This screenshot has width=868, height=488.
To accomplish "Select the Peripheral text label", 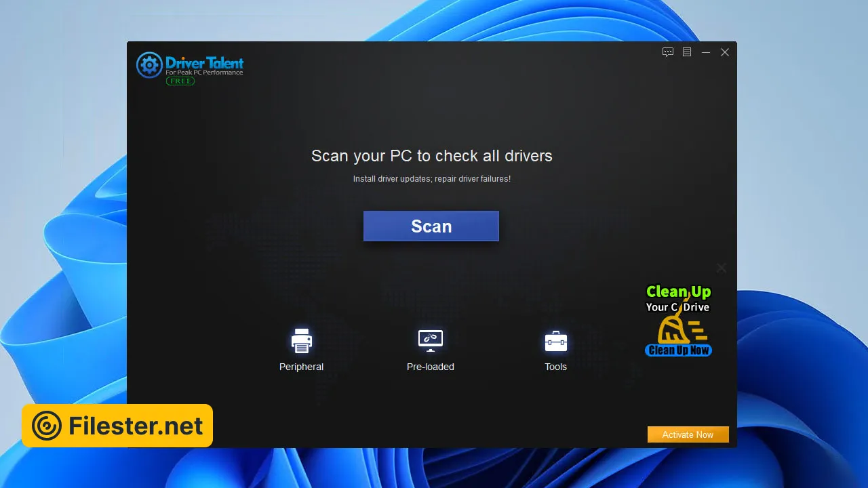I will (301, 367).
